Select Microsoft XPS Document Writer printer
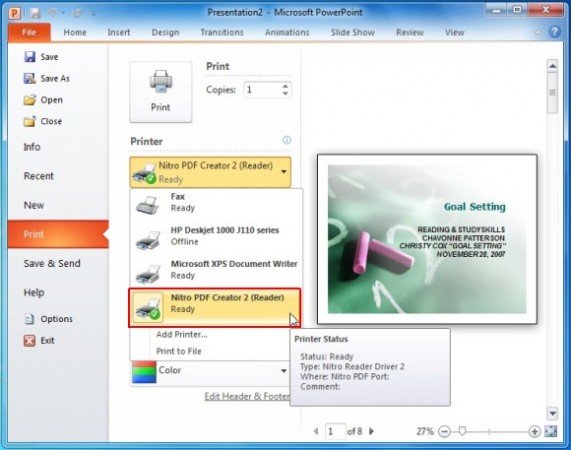 click(x=216, y=270)
